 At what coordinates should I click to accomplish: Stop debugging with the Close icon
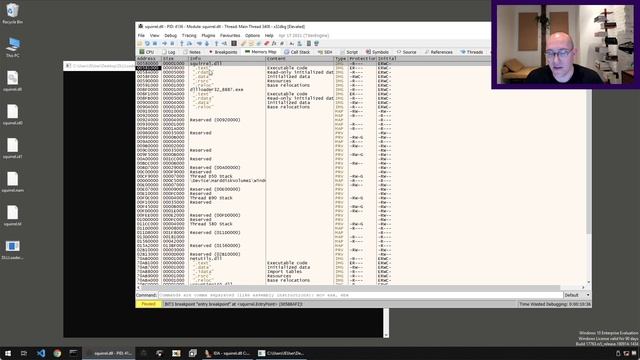point(155,43)
